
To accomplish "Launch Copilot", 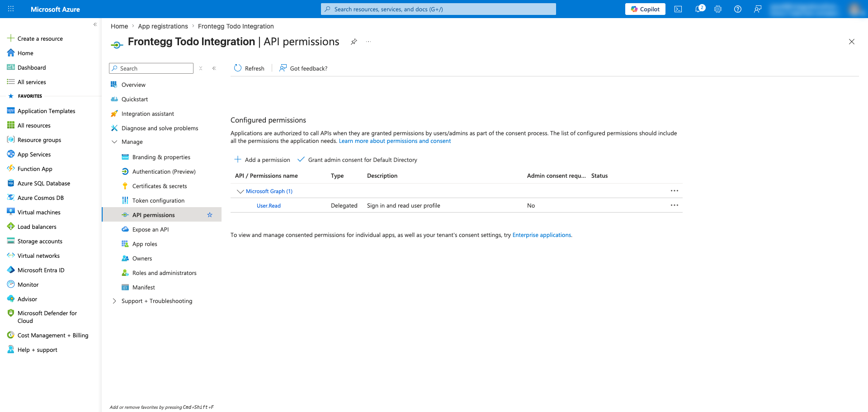I will tap(645, 9).
